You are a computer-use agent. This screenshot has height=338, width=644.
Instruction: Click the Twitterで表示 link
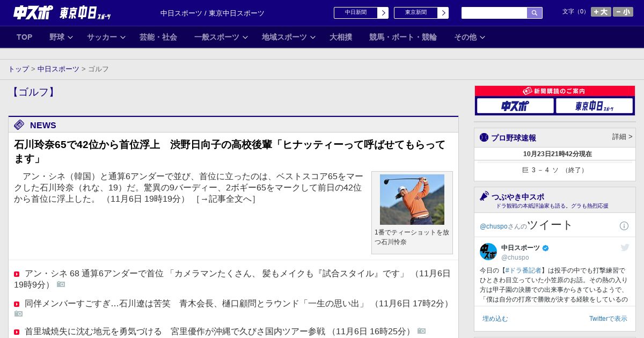tap(608, 319)
